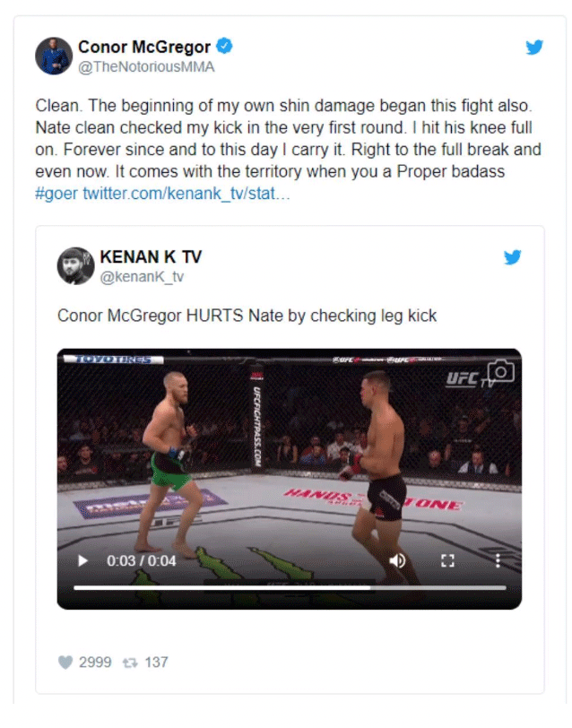Open the twitter.com/kenank_tv/stat... link
Screen dimensions: 572x728
(x=186, y=193)
